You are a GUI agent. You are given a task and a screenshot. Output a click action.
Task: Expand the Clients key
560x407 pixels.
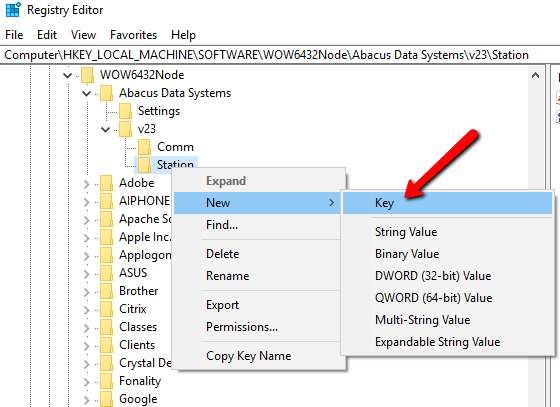(x=86, y=346)
